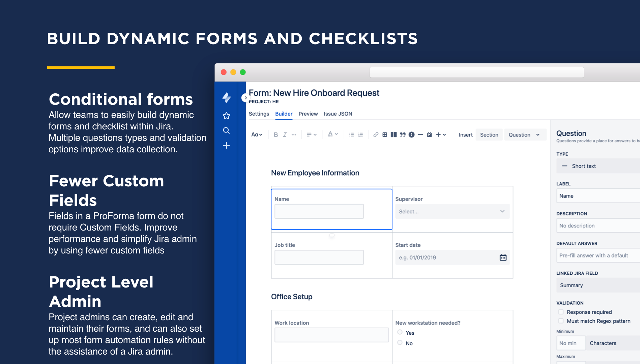Toggle italic formatting in editor toolbar
Viewport: 640px width, 364px height.
[285, 134]
